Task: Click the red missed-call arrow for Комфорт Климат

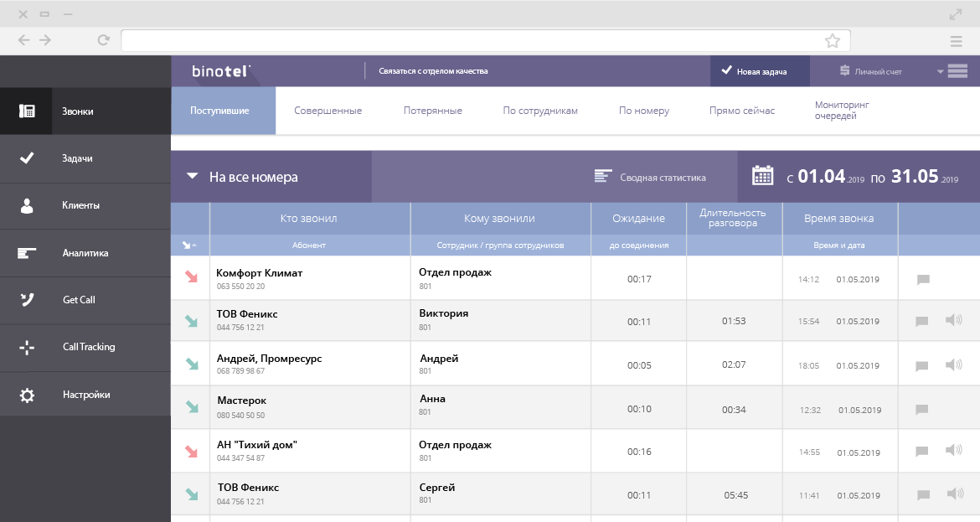Action: (191, 277)
